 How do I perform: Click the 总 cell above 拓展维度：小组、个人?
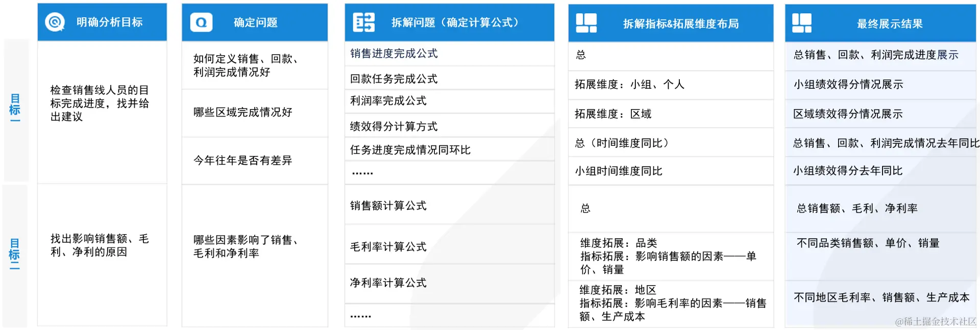click(671, 56)
